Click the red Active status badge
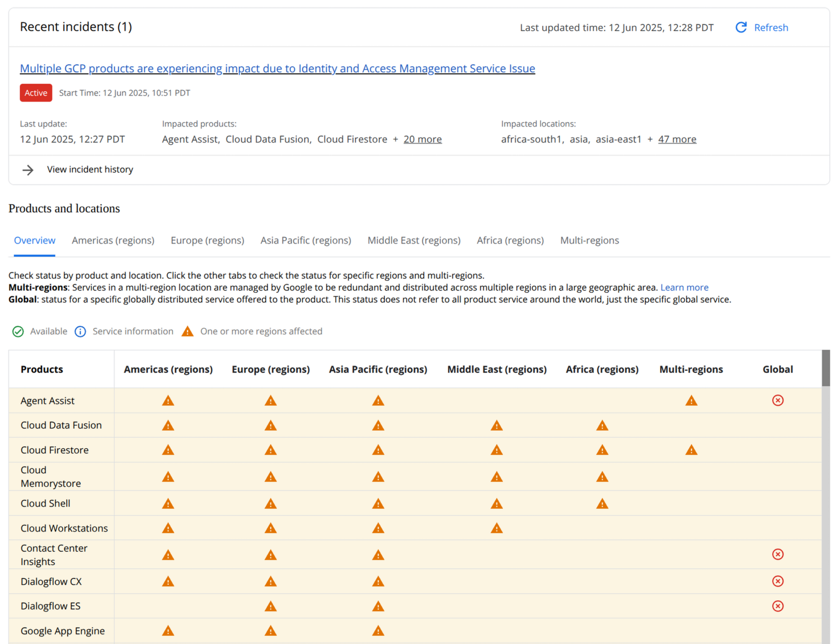 36,93
